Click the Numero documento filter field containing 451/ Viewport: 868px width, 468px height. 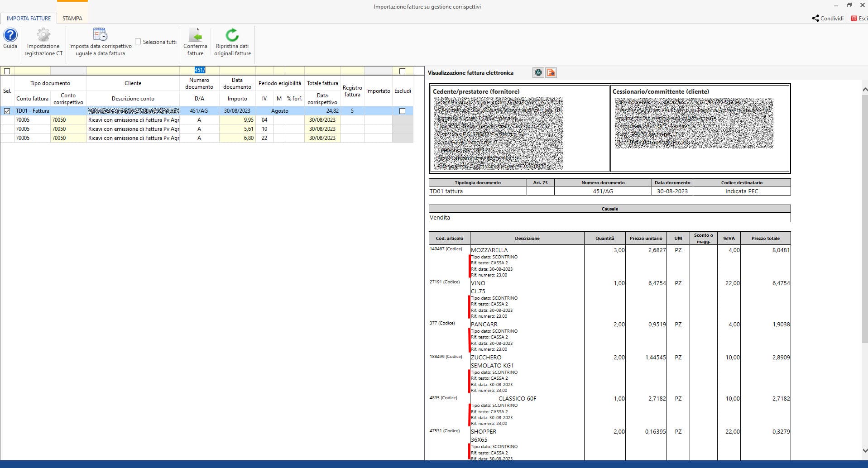pos(200,70)
